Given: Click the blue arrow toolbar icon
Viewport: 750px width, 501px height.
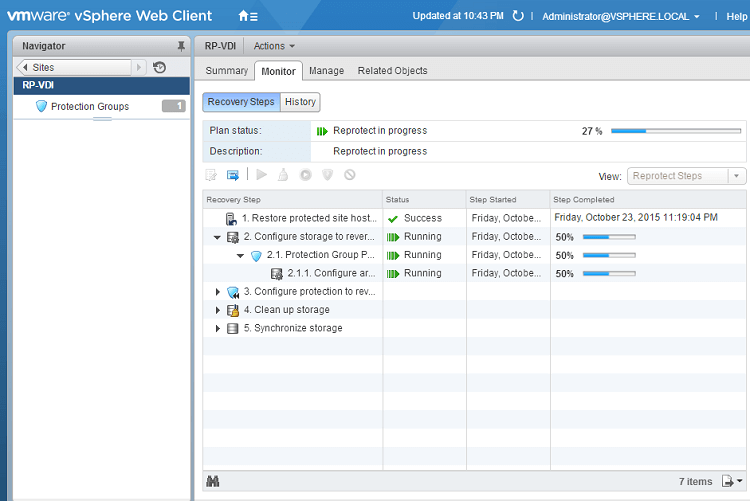Looking at the screenshot, I should point(233,175).
